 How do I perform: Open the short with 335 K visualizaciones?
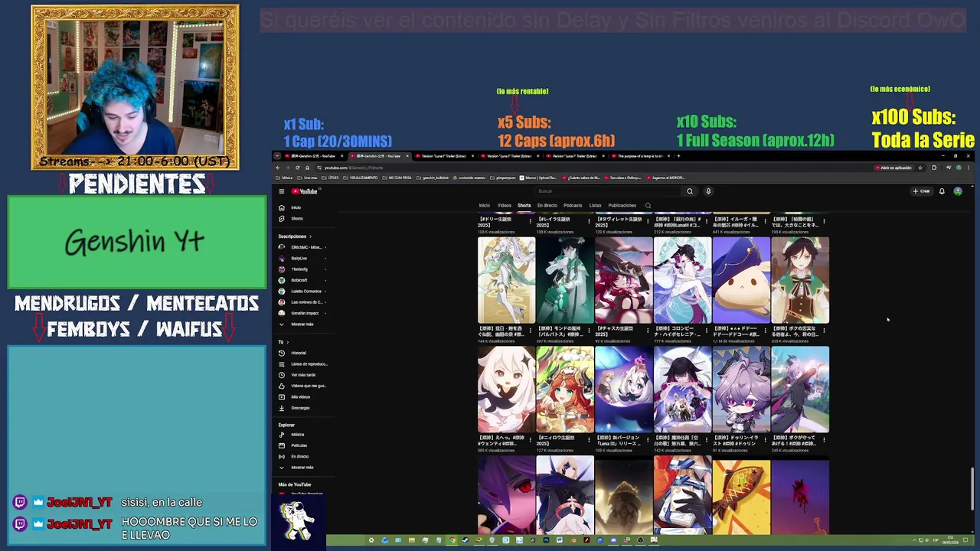(800, 280)
